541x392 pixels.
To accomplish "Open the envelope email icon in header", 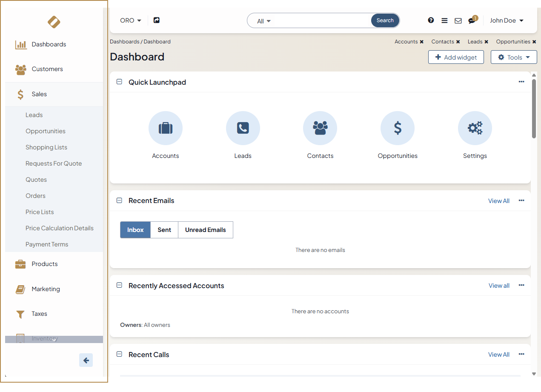I will click(x=458, y=20).
